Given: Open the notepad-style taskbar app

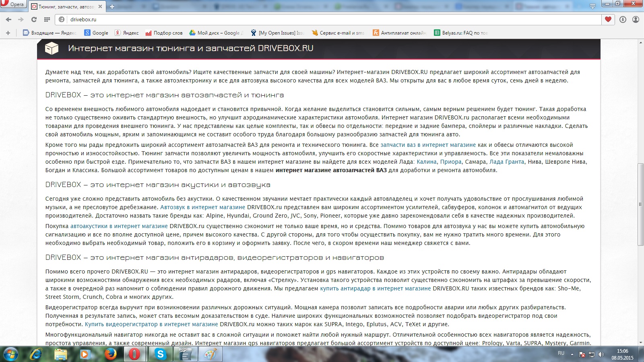Looking at the screenshot, I should (185, 354).
